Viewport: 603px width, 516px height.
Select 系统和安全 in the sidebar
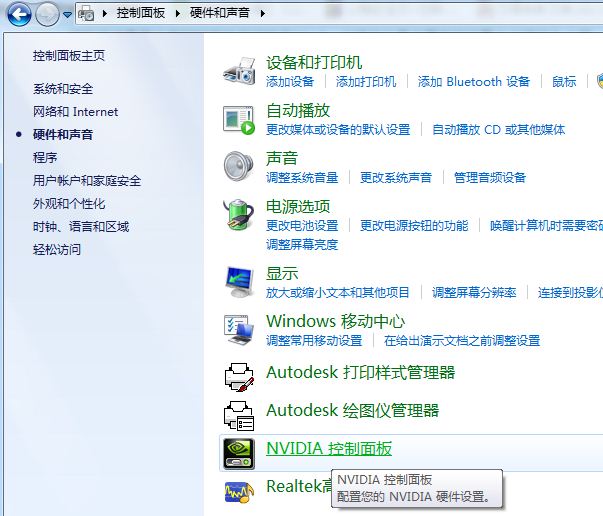(x=63, y=89)
